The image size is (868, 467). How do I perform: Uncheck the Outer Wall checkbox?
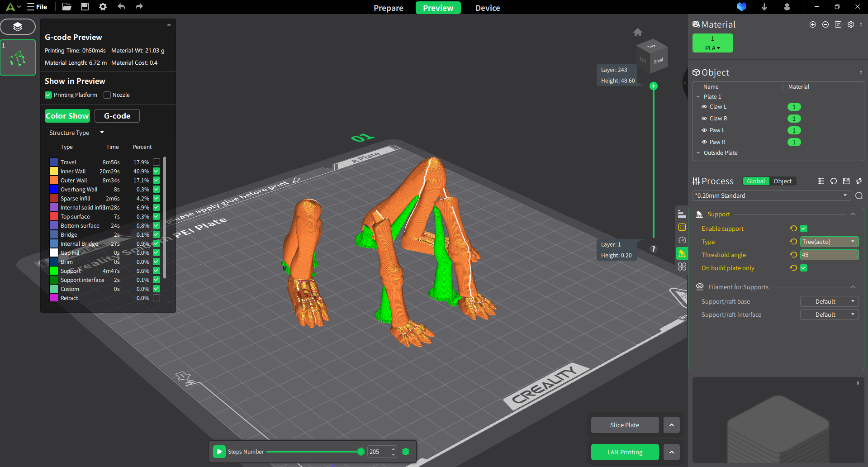[157, 180]
